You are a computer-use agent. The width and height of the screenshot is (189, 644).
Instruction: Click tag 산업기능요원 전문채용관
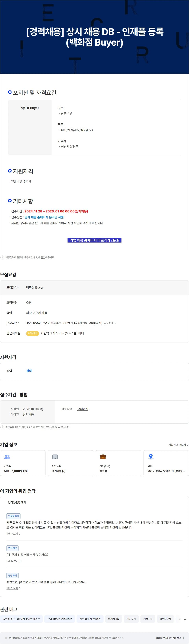[60, 619]
